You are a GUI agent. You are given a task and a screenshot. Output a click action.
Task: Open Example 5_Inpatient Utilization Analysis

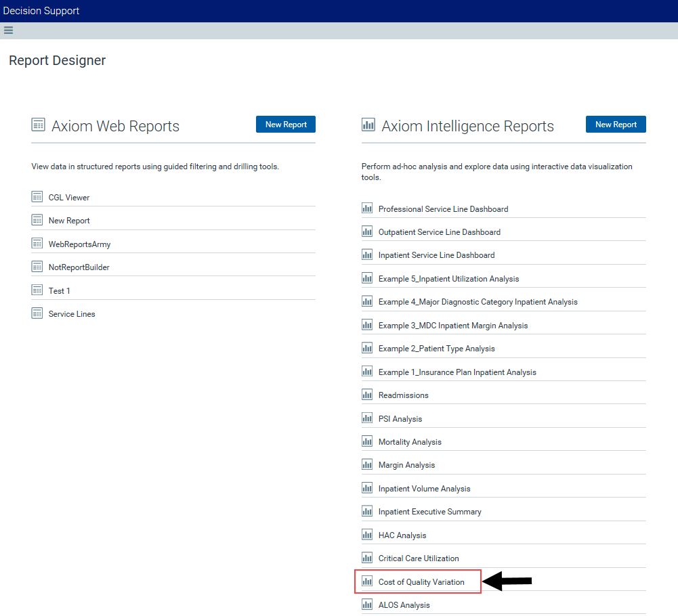[448, 280]
